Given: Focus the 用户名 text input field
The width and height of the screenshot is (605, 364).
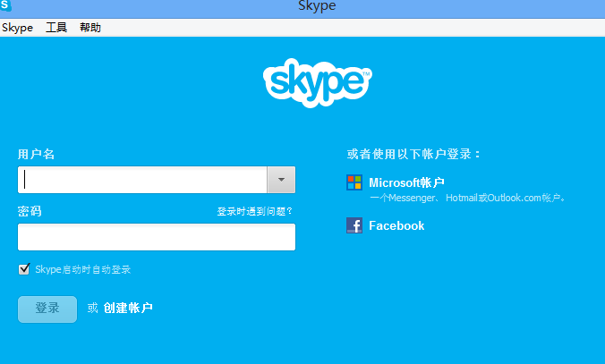Looking at the screenshot, I should point(143,180).
